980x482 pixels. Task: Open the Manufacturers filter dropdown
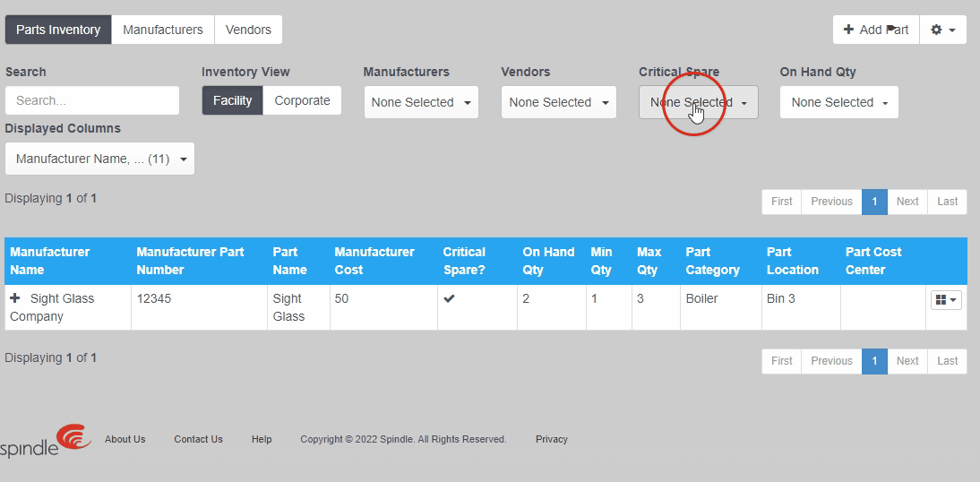coord(421,102)
